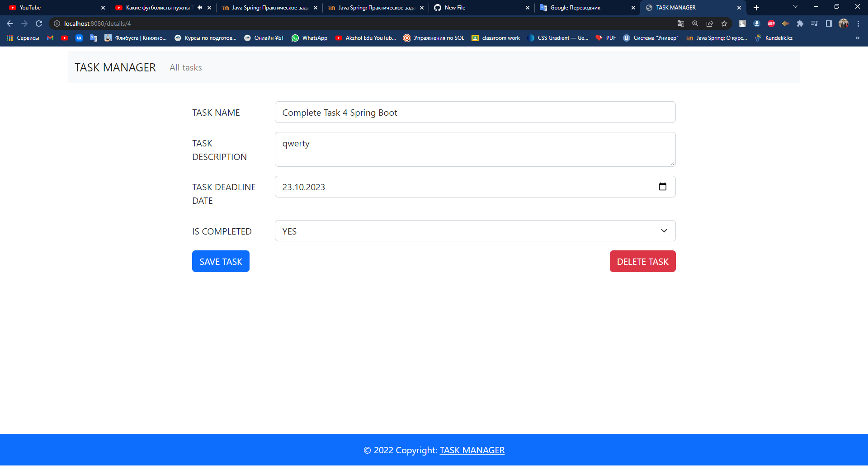The height and width of the screenshot is (470, 868).
Task: Click the SAVE TASK button
Action: click(221, 261)
